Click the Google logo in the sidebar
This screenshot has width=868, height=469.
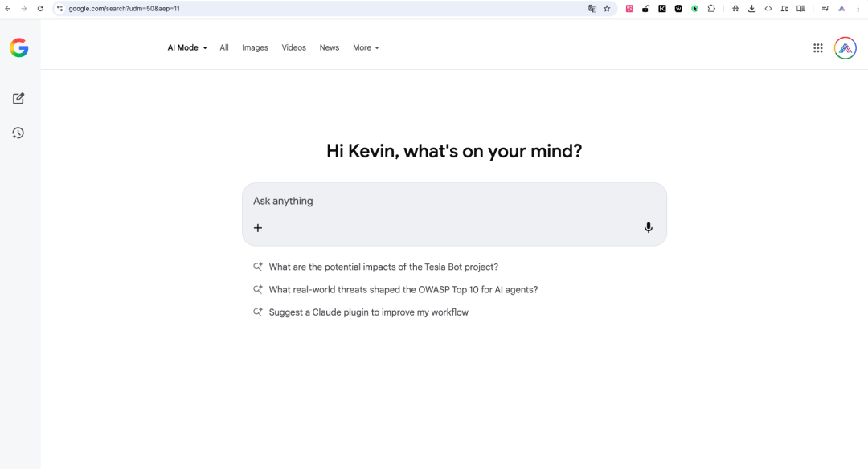click(18, 48)
